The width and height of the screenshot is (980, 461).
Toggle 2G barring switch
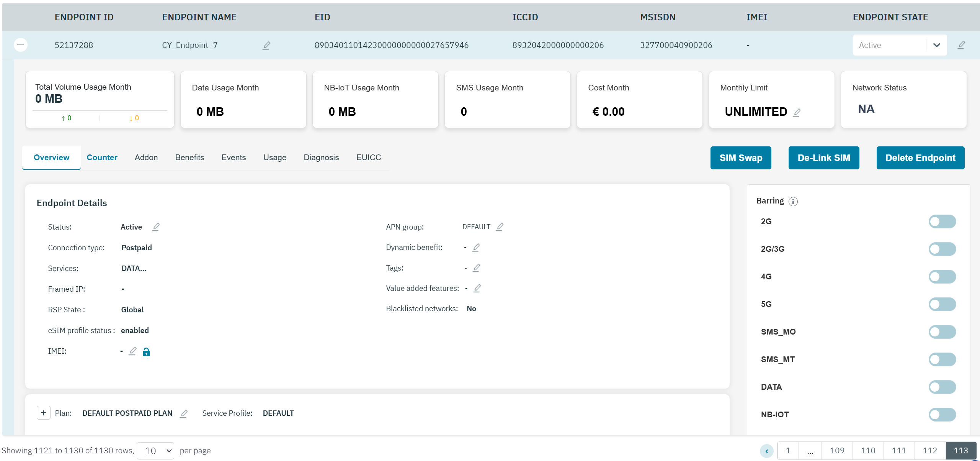942,221
